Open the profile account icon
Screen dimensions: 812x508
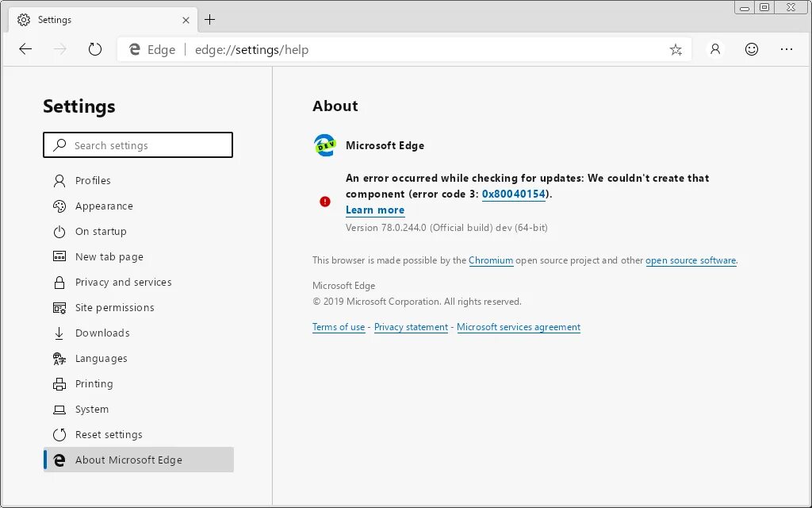point(715,49)
